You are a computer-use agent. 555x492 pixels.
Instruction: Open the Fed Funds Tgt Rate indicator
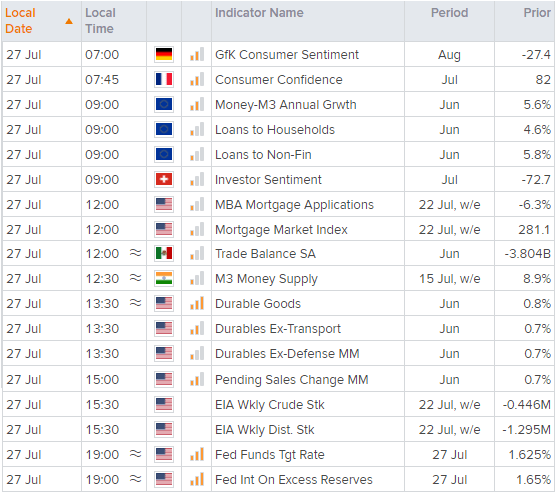click(x=269, y=455)
